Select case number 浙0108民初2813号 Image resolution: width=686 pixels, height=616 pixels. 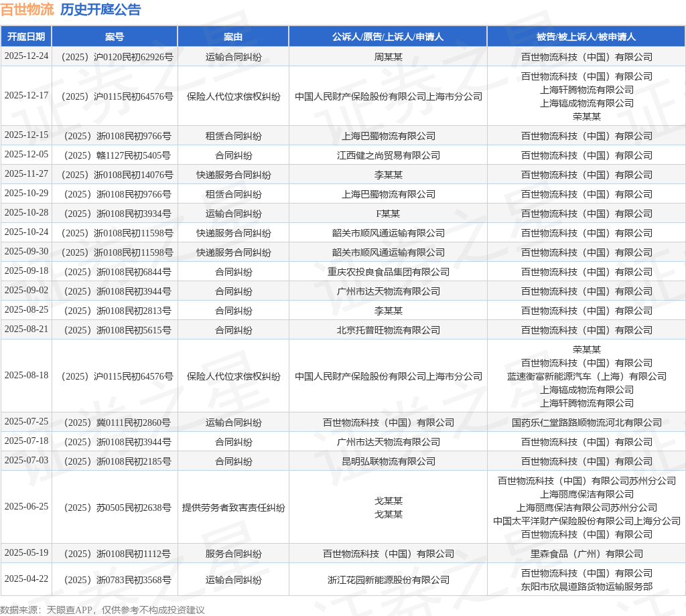click(x=117, y=311)
